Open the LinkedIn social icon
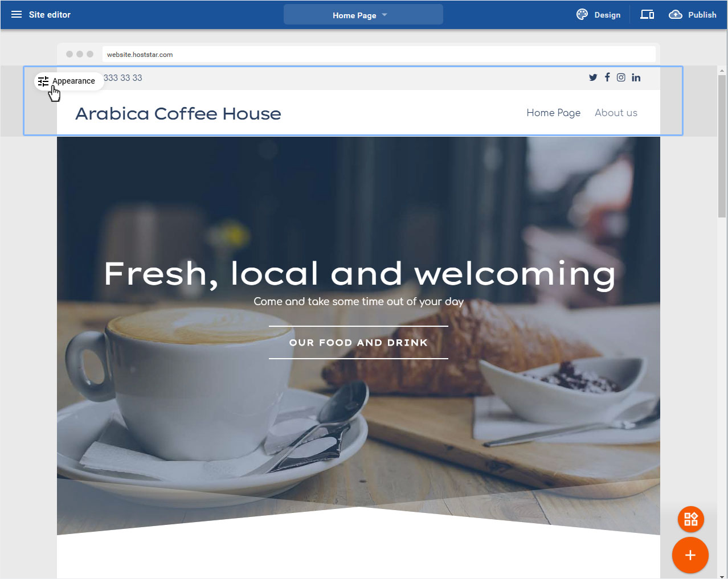The image size is (728, 579). 636,77
